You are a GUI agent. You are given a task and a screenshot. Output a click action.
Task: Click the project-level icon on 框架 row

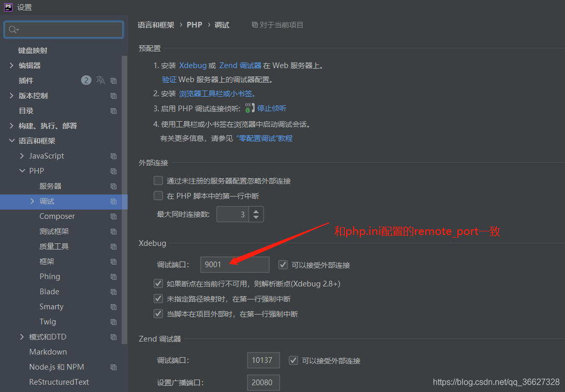coord(113,262)
